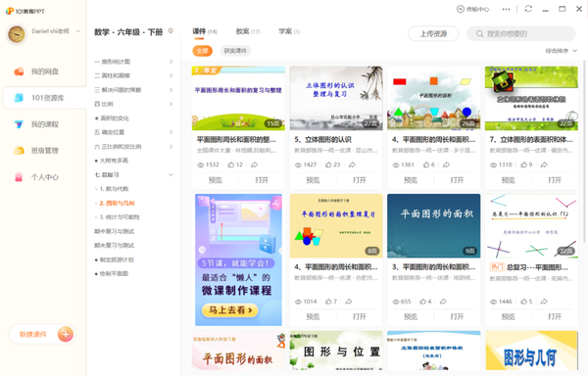Viewport: 588px width, 376px height.
Task: Expand the 二 圆柱和圆锥 chapter
Action: [133, 75]
